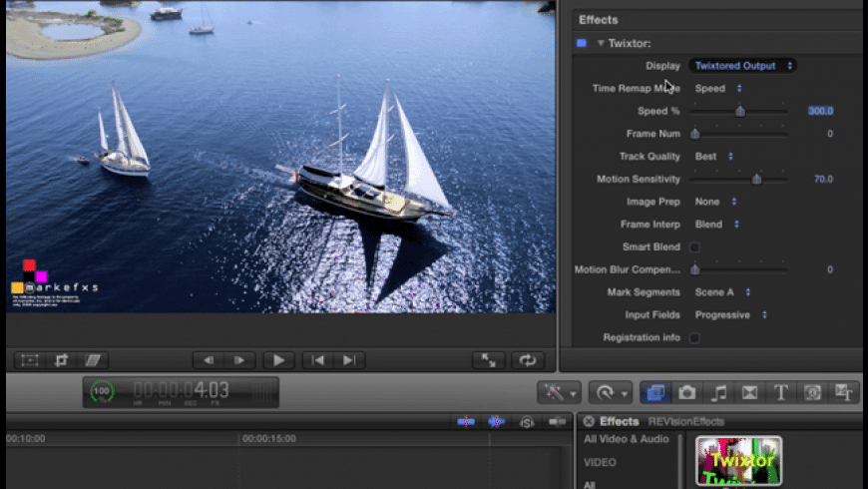Toggle full screen playback in viewer
868x489 pixels.
coord(490,360)
